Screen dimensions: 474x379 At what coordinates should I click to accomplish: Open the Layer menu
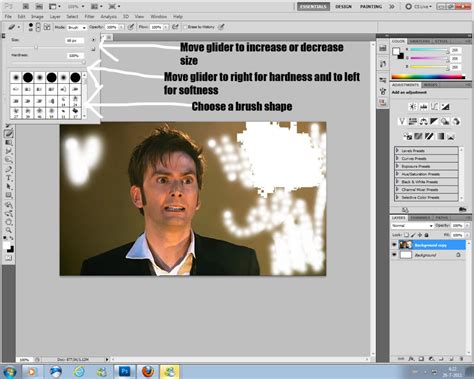pos(55,16)
